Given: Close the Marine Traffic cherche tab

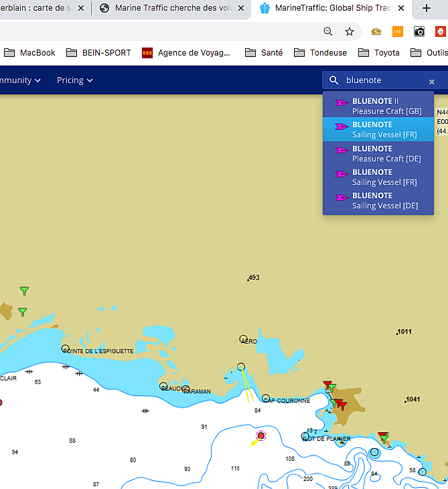Looking at the screenshot, I should click(x=241, y=8).
